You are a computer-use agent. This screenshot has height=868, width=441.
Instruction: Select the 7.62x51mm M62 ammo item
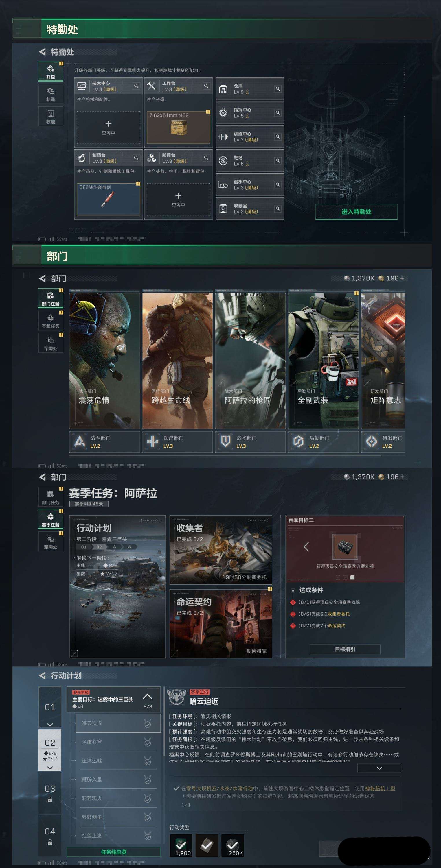[178, 128]
